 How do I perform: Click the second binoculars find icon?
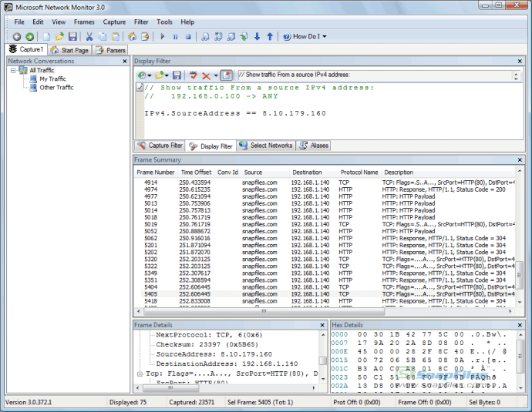[x=218, y=37]
